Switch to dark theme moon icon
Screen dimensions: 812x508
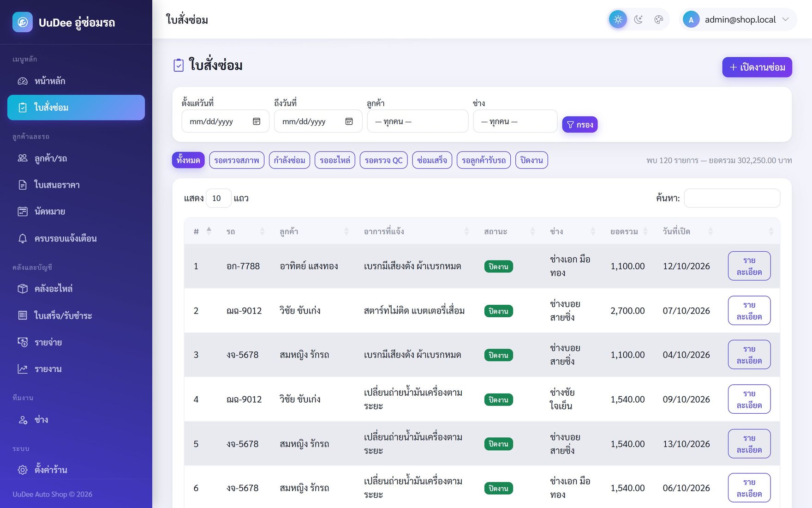(638, 19)
